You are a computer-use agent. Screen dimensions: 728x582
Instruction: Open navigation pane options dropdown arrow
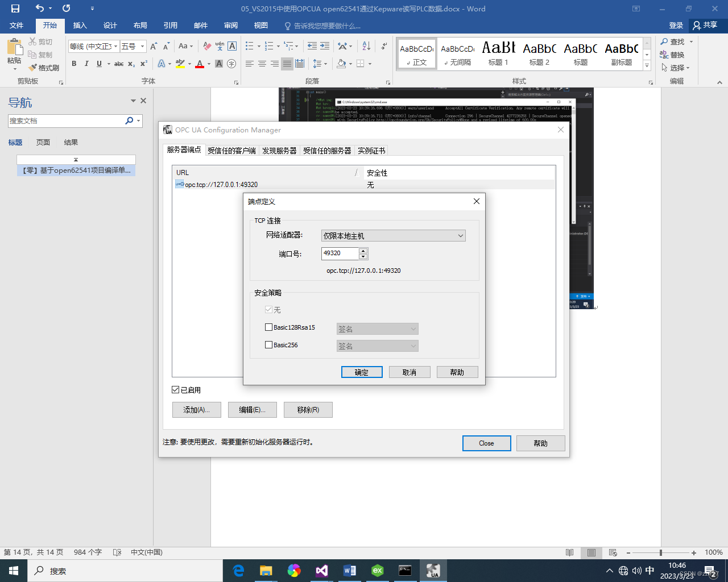[x=134, y=101]
